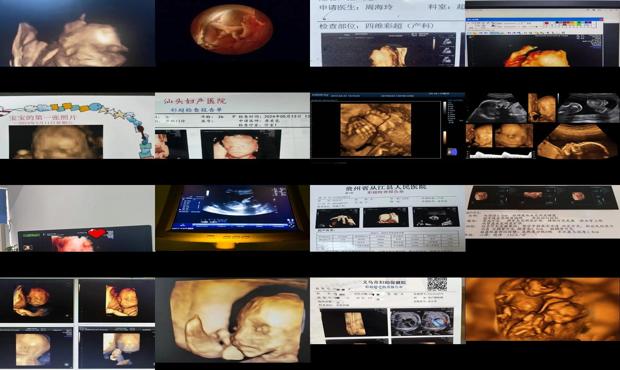Open the large close-up 3D fetal face image
The width and height of the screenshot is (620, 370).
[232, 320]
